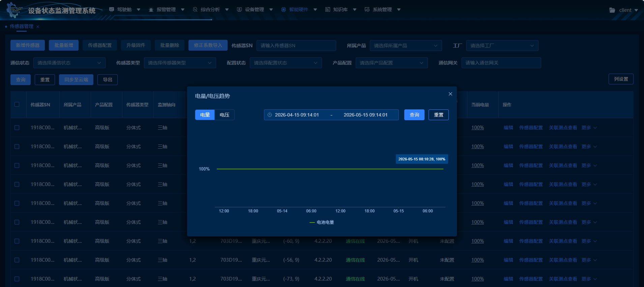Open the 列设置 column settings
This screenshot has height=287, width=644.
(x=621, y=79)
